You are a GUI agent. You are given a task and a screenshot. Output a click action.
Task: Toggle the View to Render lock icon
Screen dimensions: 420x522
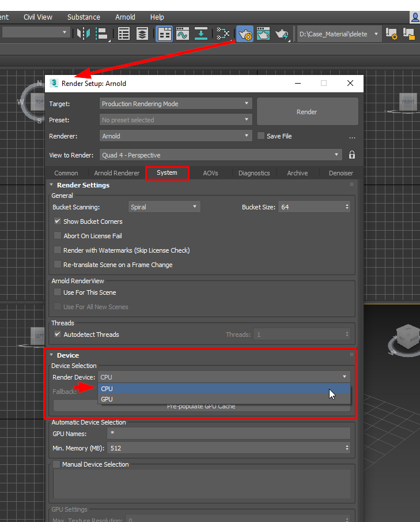click(352, 155)
